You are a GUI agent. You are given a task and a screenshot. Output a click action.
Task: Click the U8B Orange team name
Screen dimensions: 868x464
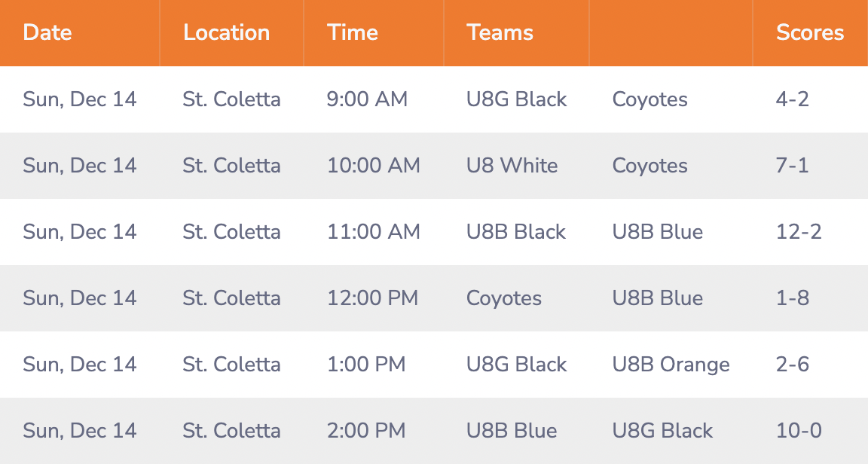point(671,365)
